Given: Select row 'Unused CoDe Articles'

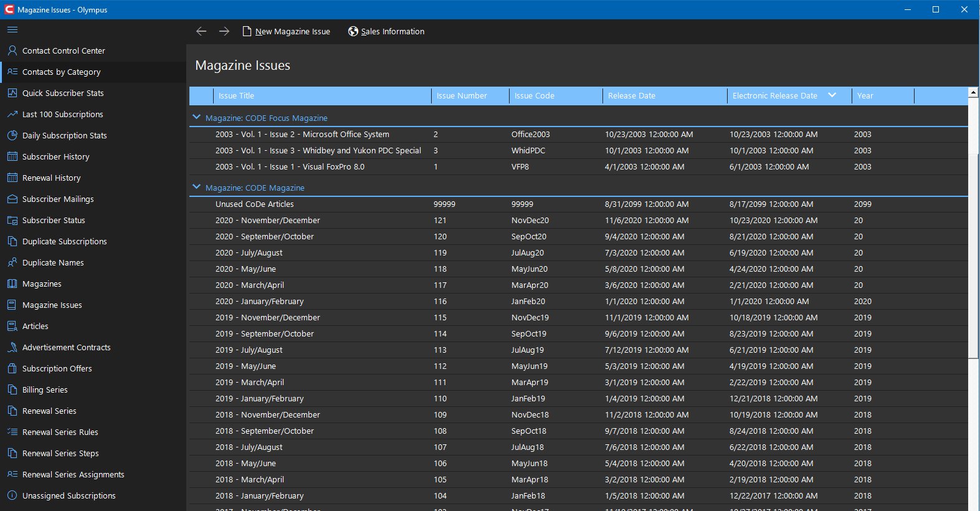Looking at the screenshot, I should [x=579, y=204].
